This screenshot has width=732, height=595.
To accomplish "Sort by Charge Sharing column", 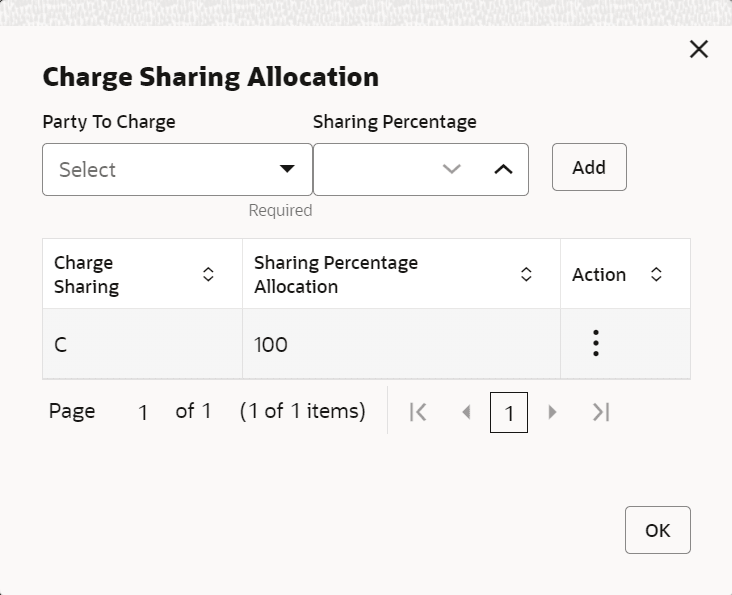I will coord(208,274).
